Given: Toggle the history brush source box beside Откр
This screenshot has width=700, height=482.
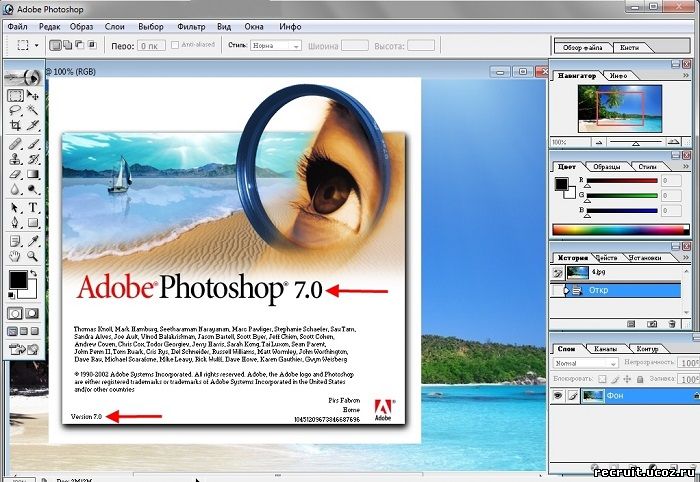Looking at the screenshot, I should click(557, 291).
